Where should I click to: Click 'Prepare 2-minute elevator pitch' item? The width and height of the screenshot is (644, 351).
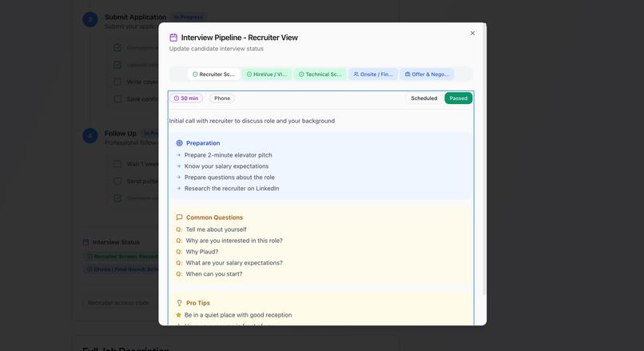pos(228,155)
